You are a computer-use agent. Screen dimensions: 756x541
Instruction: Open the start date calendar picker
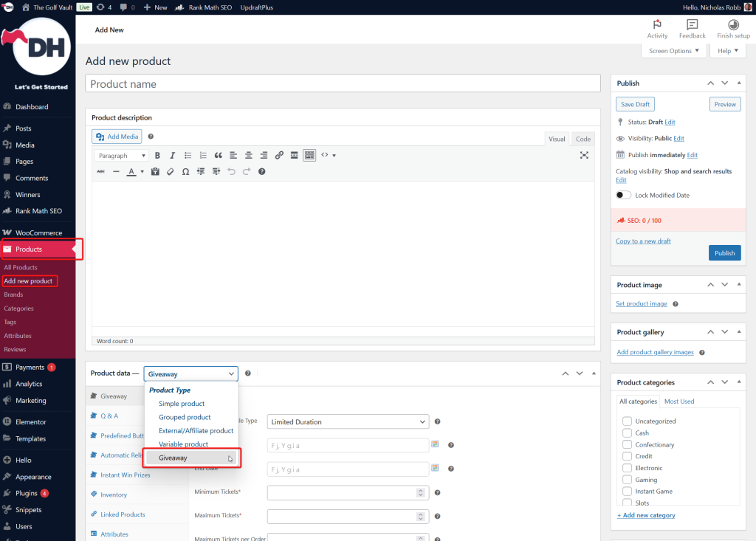(436, 445)
